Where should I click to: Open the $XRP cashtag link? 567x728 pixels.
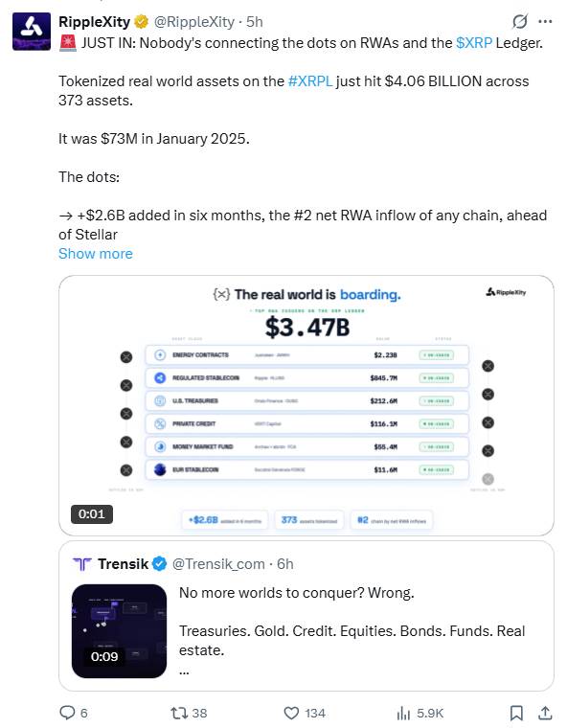point(474,43)
